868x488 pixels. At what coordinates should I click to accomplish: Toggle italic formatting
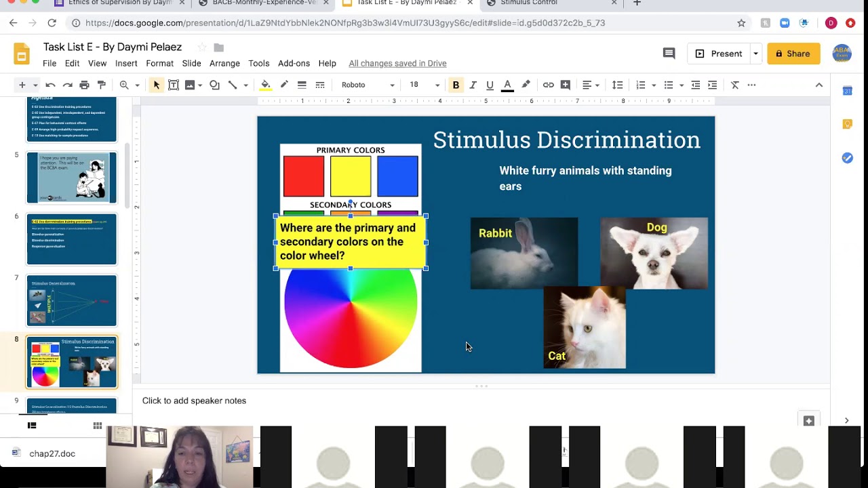pyautogui.click(x=473, y=85)
